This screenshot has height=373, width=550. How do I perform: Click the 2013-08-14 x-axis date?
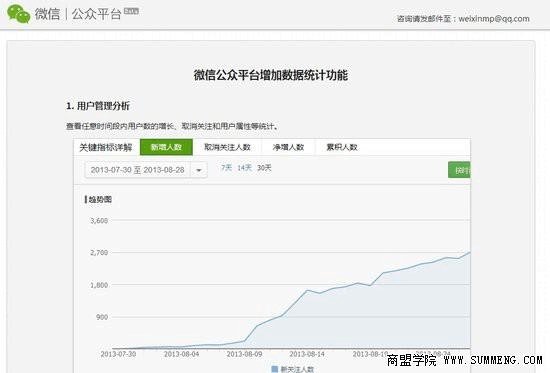pyautogui.click(x=307, y=354)
